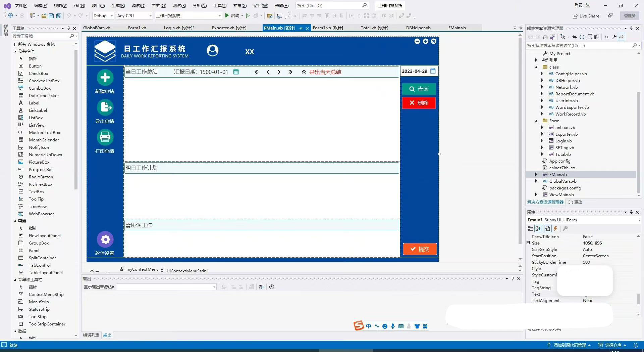The height and width of the screenshot is (352, 644).
Task: Expand the FMain.vb node in Solution Explorer
Action: tap(536, 174)
